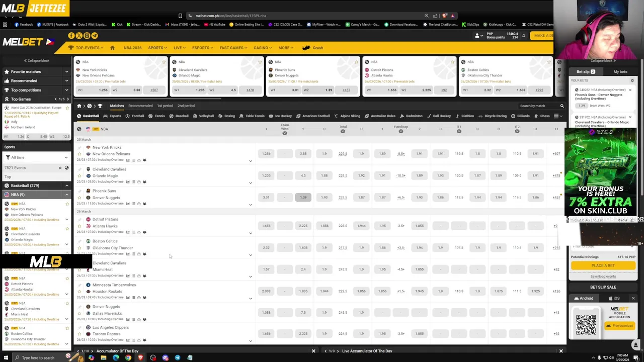Switch to My bets tab

pos(620,72)
